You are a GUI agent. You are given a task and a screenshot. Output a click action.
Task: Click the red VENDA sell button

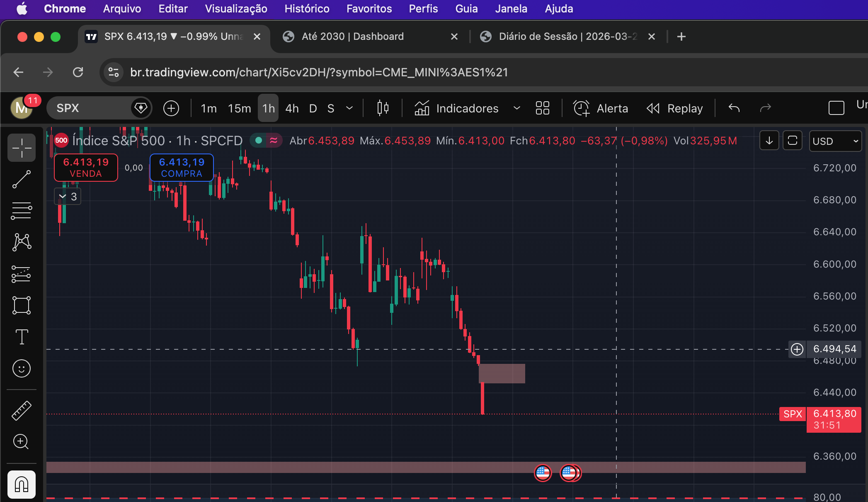point(86,168)
